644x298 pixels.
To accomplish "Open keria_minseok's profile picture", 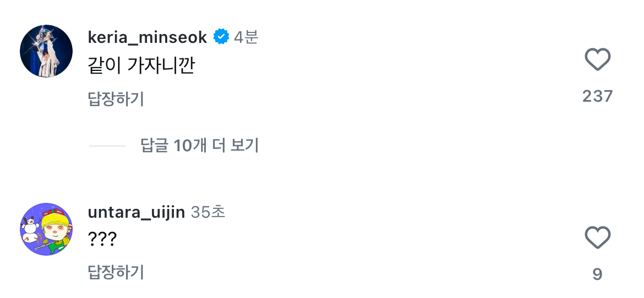I will tap(46, 51).
